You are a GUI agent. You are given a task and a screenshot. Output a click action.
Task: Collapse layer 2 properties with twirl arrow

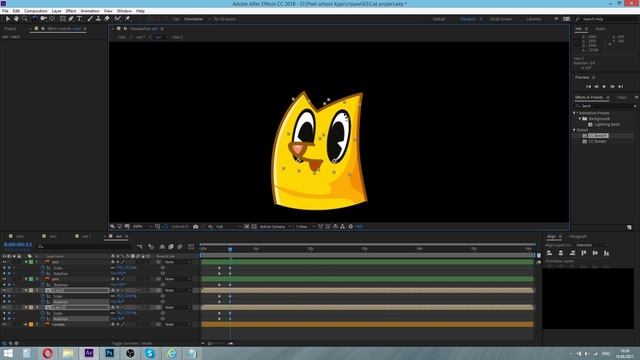click(26, 279)
